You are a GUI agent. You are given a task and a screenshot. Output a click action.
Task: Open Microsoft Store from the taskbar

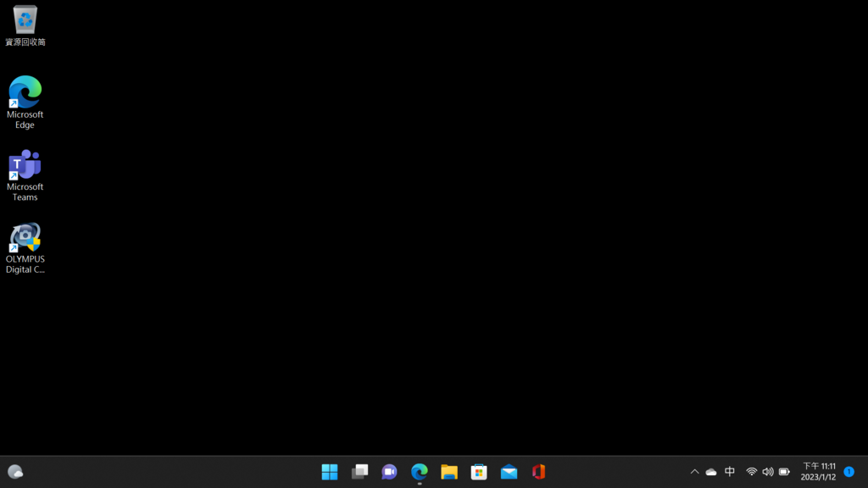(x=479, y=472)
